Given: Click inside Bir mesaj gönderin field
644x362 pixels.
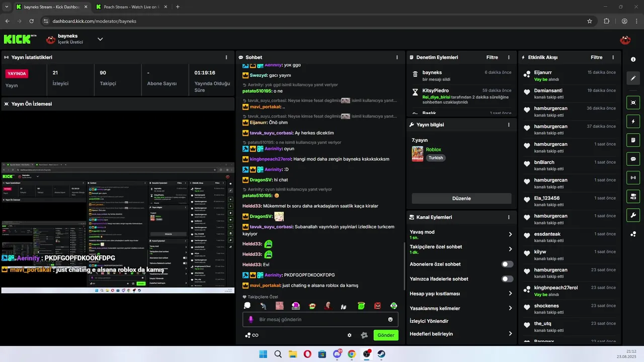Looking at the screenshot, I should (320, 319).
